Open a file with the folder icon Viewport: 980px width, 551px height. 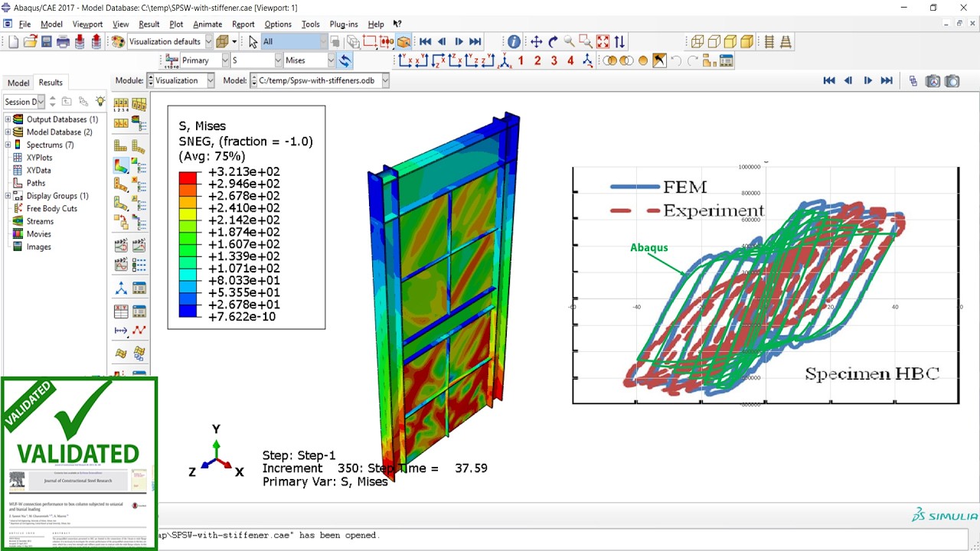pos(30,42)
